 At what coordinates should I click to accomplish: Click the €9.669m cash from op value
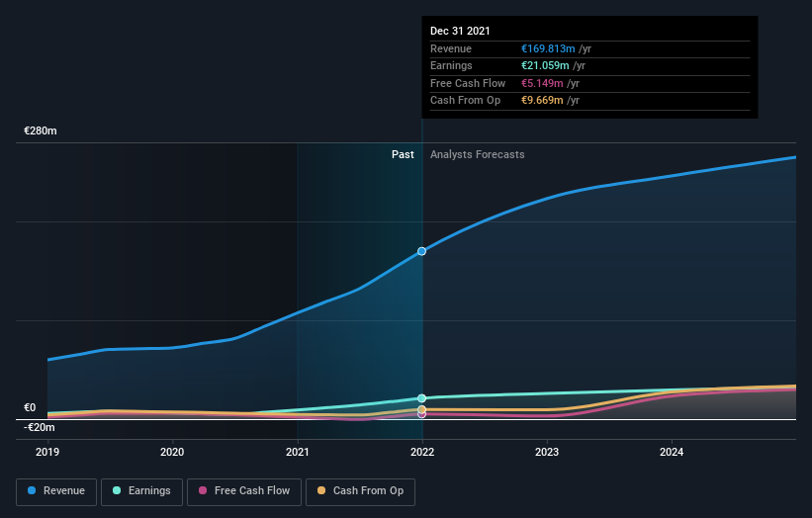tap(542, 101)
